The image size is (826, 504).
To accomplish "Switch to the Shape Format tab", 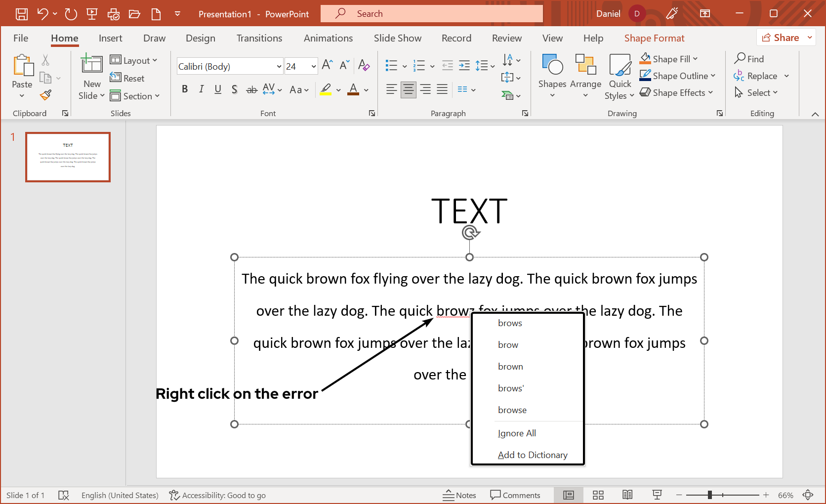I will [x=654, y=38].
